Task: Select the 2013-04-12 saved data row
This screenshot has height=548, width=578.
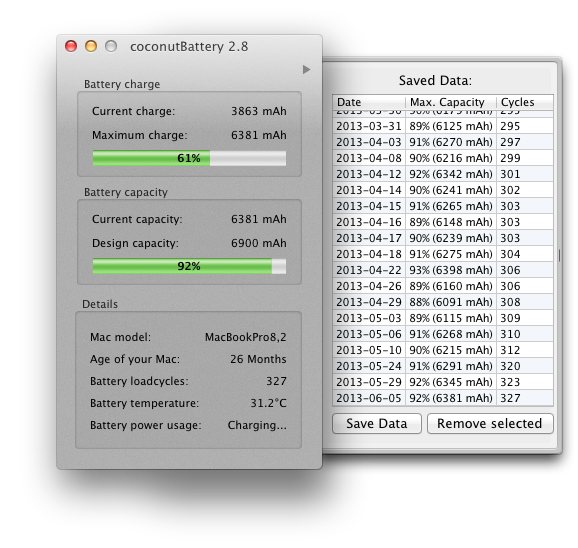Action: click(x=443, y=174)
